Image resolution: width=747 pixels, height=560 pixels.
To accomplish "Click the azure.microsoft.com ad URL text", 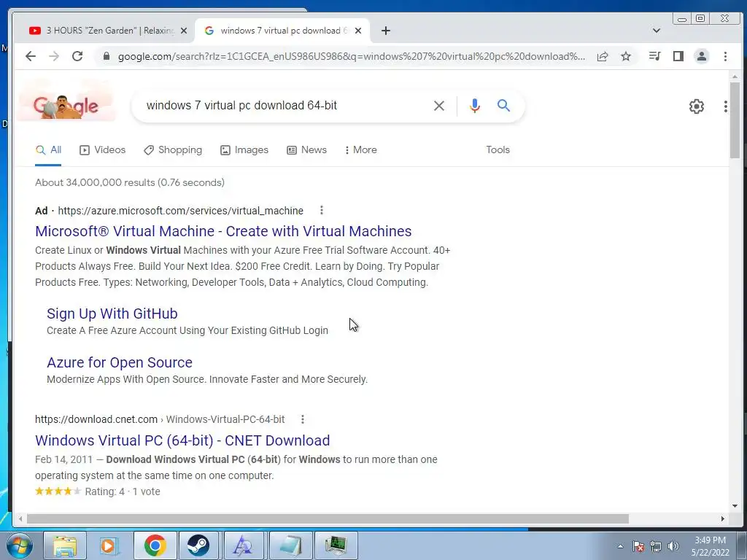I will [x=181, y=211].
